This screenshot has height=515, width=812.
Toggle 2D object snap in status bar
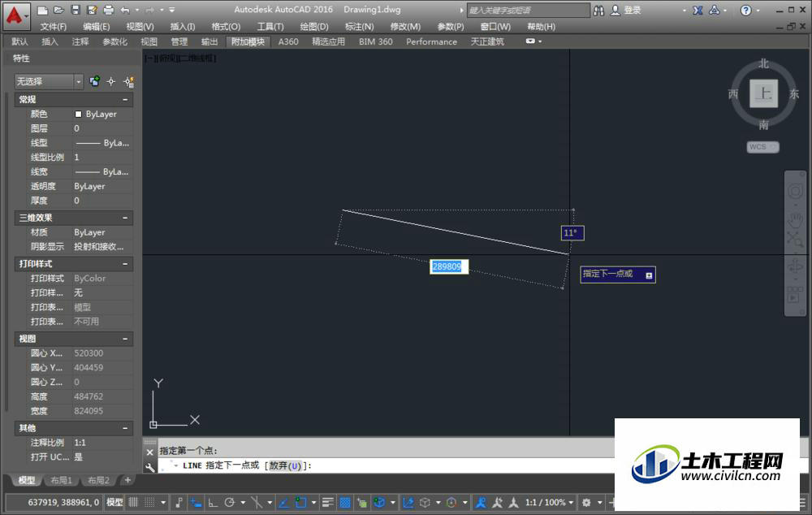click(x=301, y=502)
